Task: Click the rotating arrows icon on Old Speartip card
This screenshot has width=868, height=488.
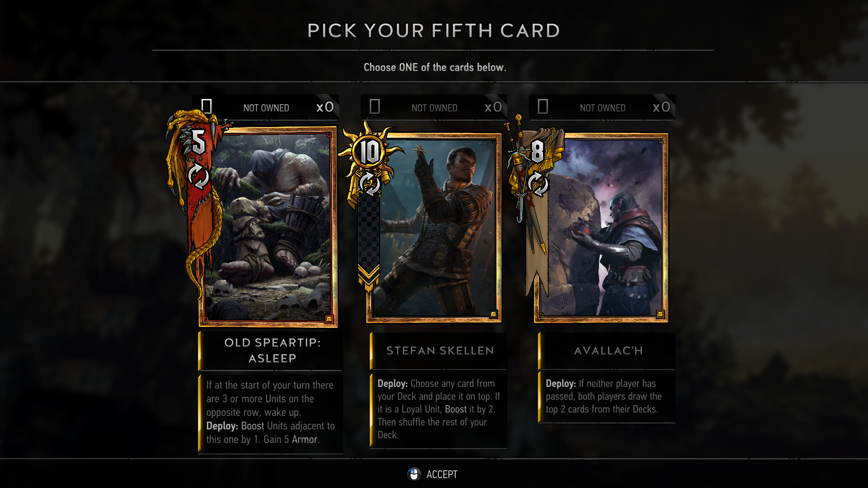Action: pyautogui.click(x=198, y=176)
